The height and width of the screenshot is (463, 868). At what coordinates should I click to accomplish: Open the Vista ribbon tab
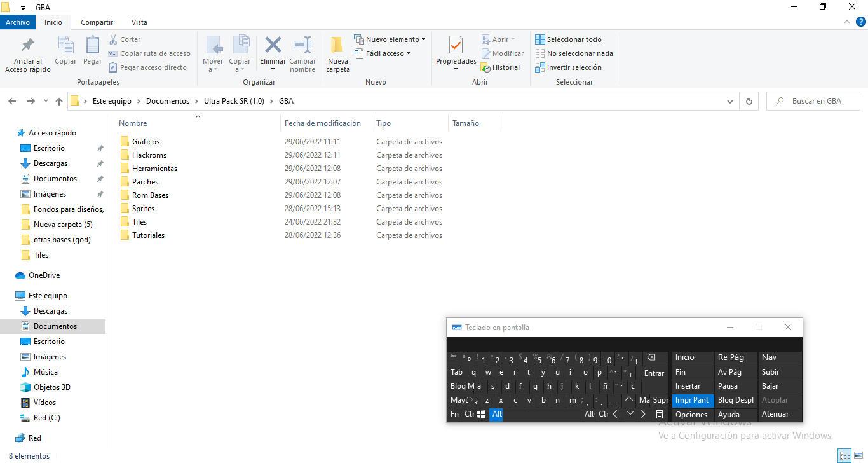(139, 22)
